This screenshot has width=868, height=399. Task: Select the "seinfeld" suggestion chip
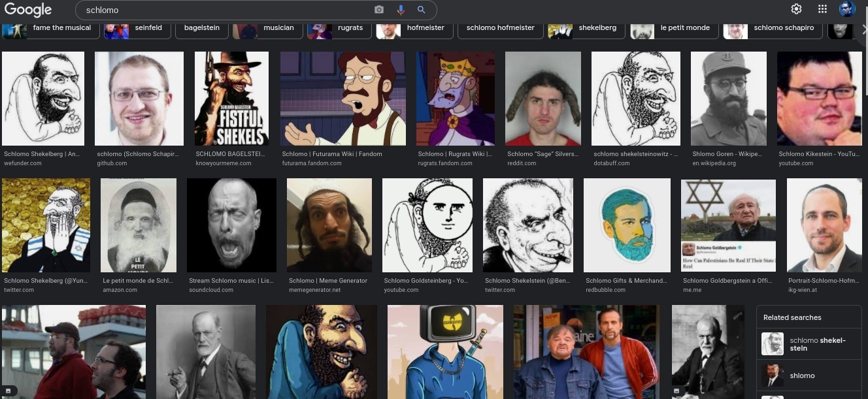pyautogui.click(x=137, y=28)
